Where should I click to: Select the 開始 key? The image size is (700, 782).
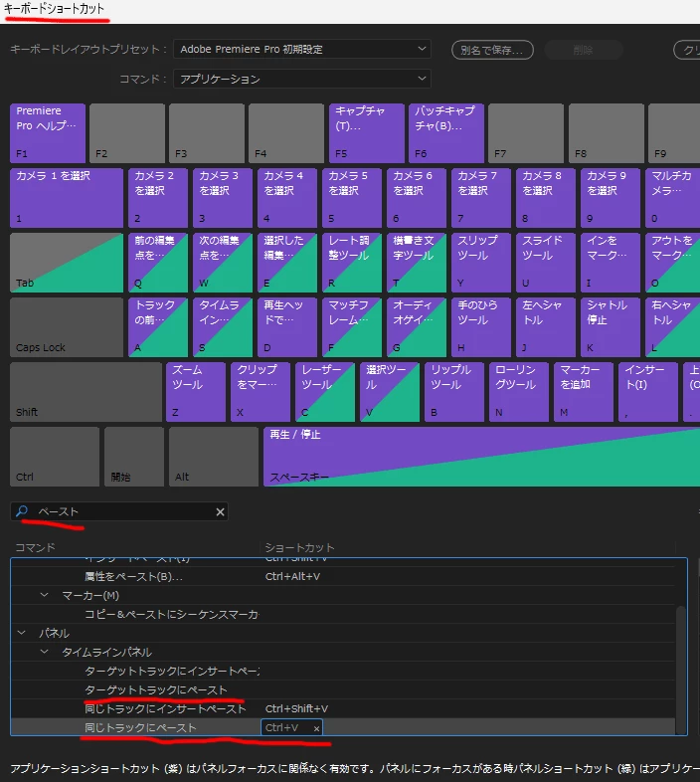coord(134,457)
